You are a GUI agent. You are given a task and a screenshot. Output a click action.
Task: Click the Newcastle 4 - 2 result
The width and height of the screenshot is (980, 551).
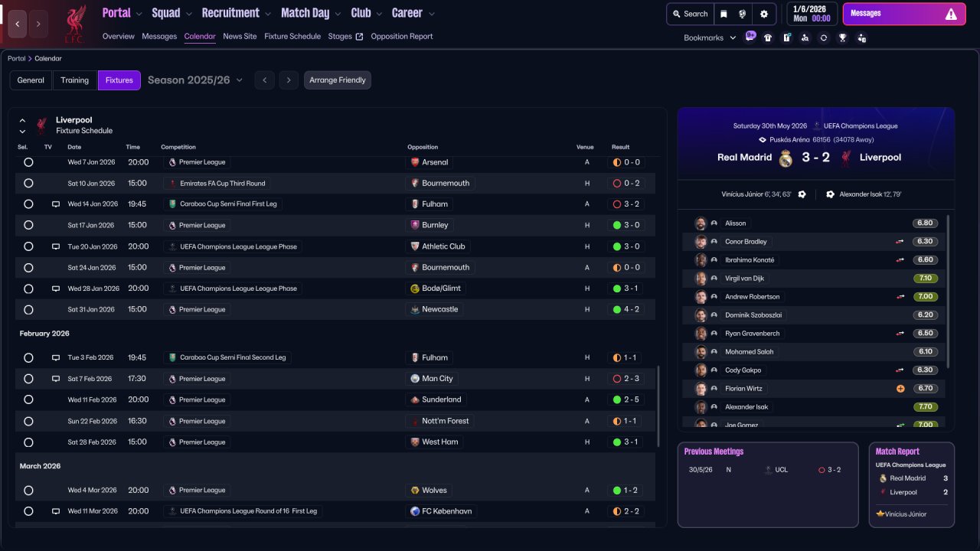tap(626, 310)
